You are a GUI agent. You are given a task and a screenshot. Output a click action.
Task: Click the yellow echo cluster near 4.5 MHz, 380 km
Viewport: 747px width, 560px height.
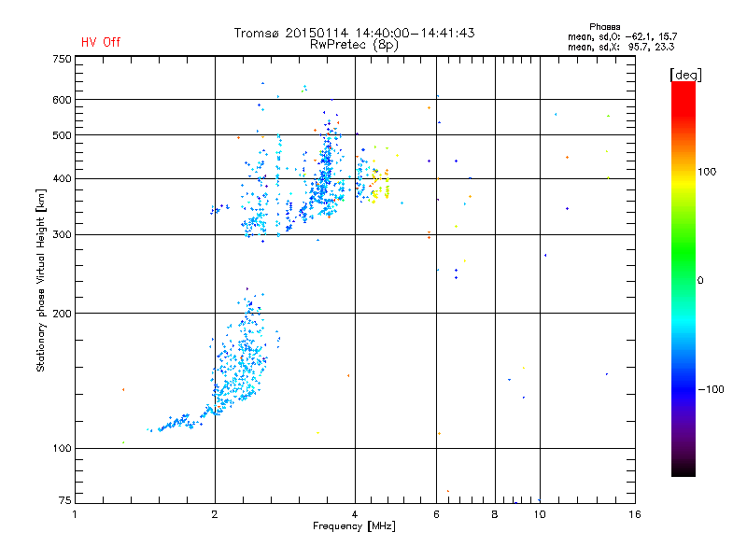point(380,186)
